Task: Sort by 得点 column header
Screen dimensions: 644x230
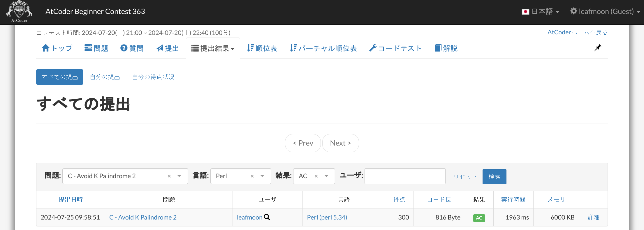Action: pyautogui.click(x=399, y=199)
